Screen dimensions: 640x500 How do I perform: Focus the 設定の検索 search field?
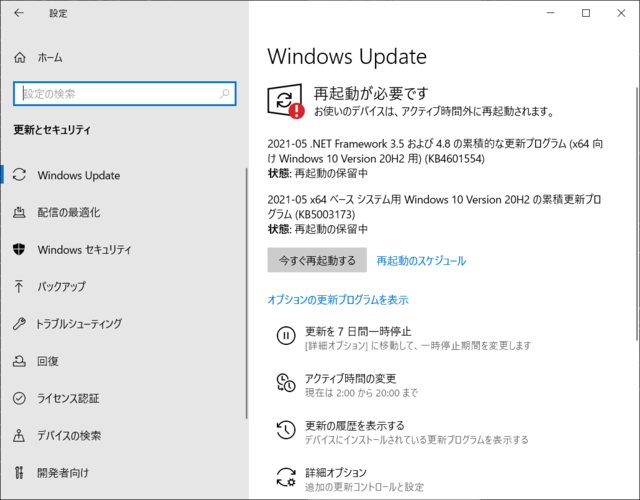(x=124, y=94)
